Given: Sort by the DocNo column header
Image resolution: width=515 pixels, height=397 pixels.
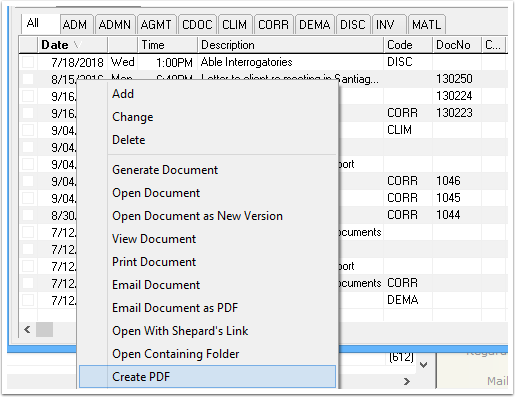Looking at the screenshot, I should click(x=457, y=45).
